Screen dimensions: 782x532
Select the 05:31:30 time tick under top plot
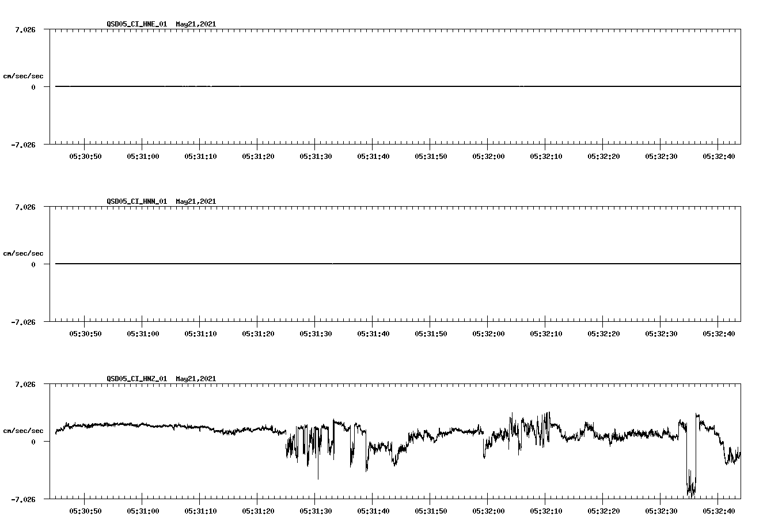point(315,155)
